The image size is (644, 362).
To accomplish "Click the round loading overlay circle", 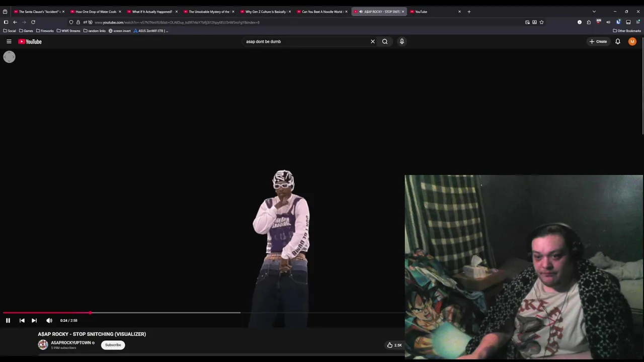I will tap(9, 57).
